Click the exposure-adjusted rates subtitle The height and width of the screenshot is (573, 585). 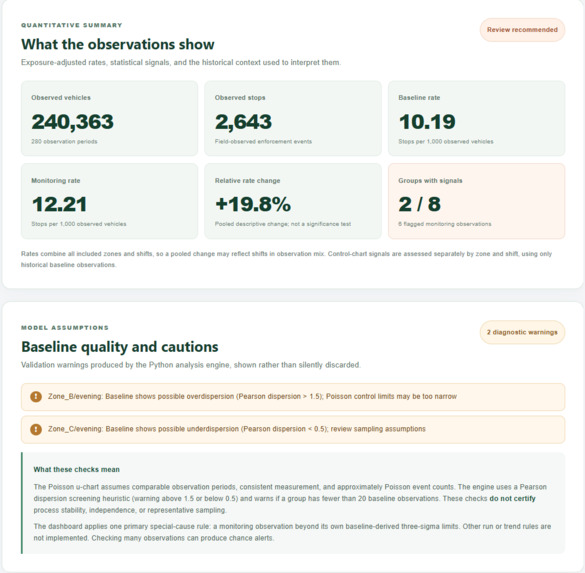click(181, 62)
